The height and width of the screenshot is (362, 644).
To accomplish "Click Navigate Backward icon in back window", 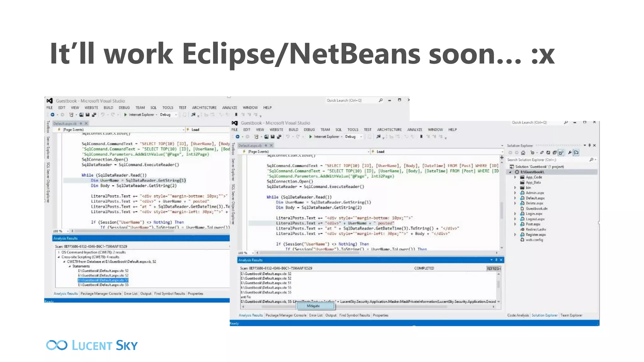I will click(53, 115).
